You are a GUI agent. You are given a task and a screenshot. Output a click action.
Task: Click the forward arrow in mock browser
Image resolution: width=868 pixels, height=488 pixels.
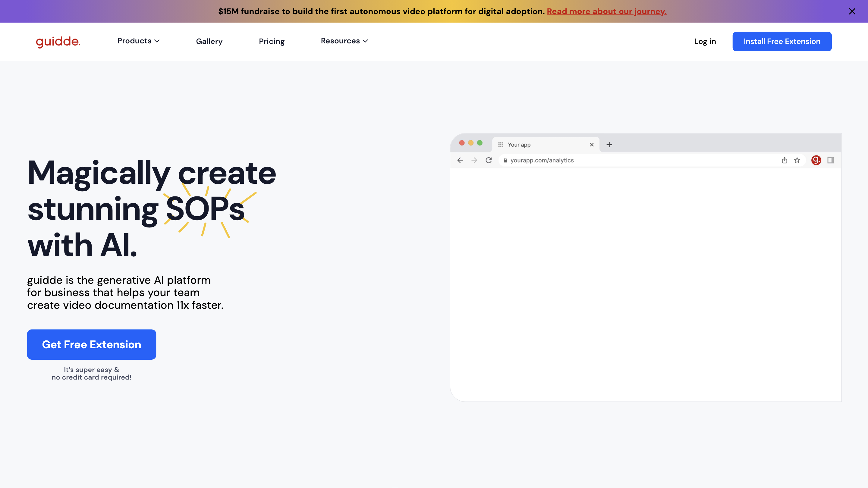pyautogui.click(x=474, y=160)
